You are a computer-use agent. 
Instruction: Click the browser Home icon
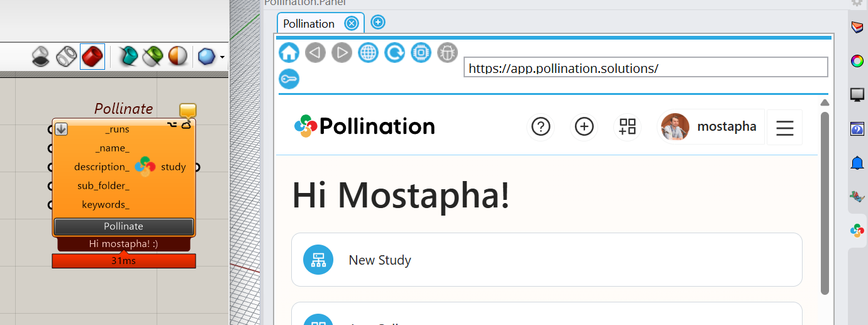pyautogui.click(x=289, y=52)
